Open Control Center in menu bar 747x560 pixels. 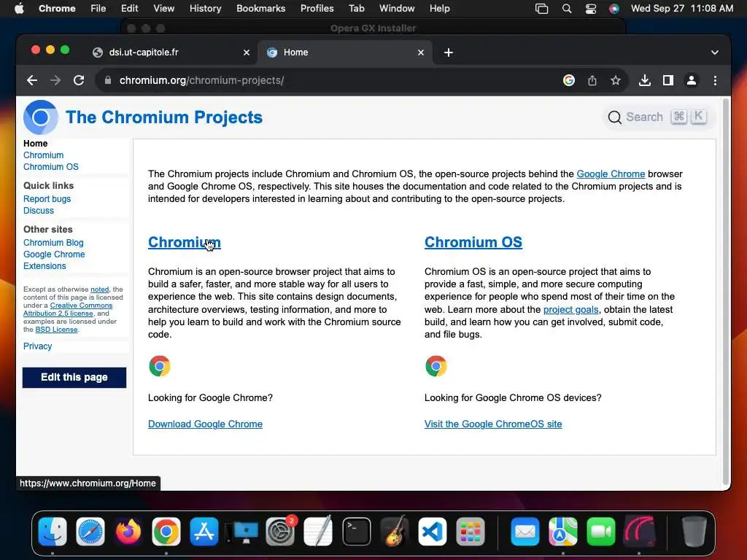point(591,9)
